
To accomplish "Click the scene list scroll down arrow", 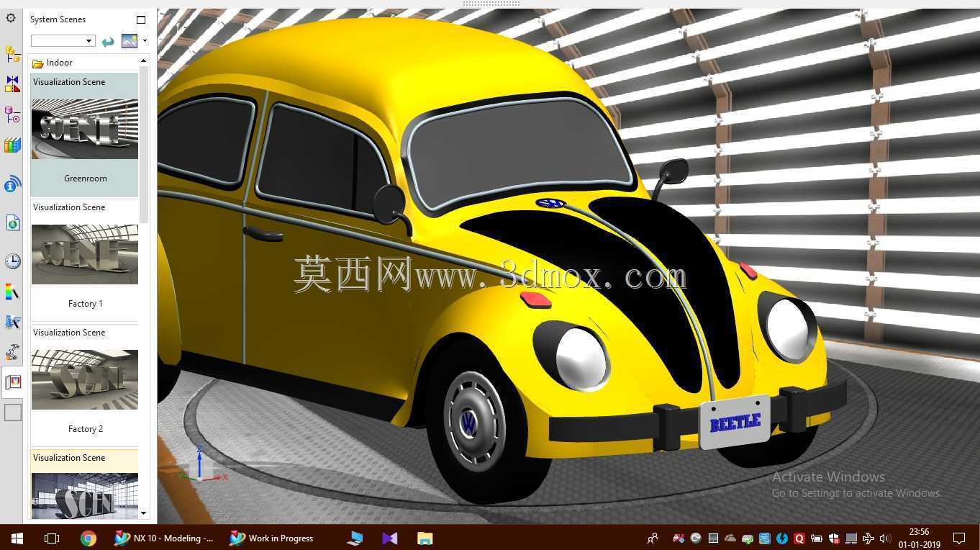I will coord(144,513).
